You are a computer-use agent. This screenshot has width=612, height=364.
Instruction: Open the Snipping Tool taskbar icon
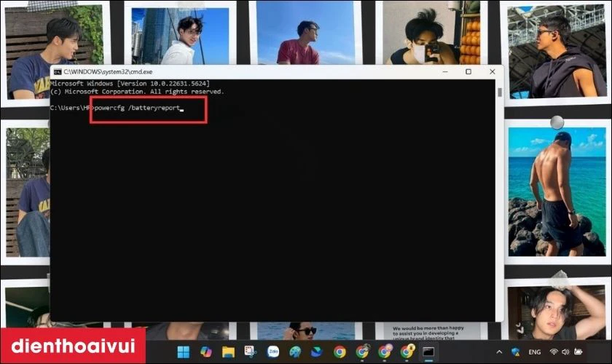pyautogui.click(x=251, y=352)
